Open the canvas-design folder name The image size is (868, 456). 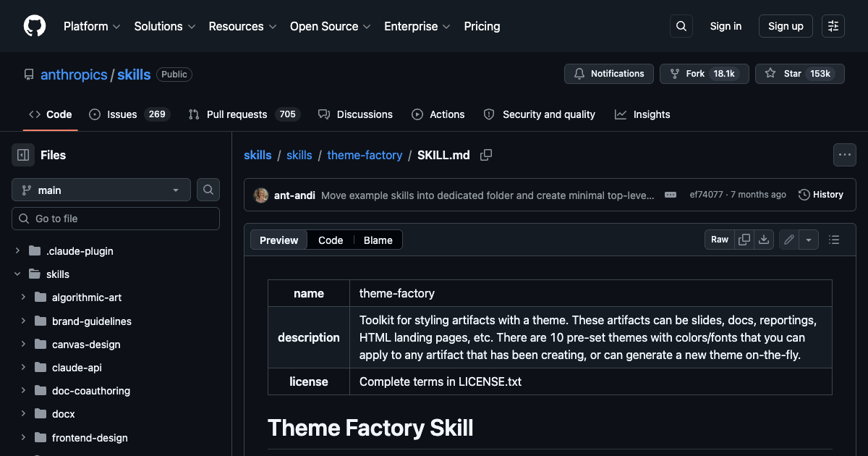tap(86, 345)
